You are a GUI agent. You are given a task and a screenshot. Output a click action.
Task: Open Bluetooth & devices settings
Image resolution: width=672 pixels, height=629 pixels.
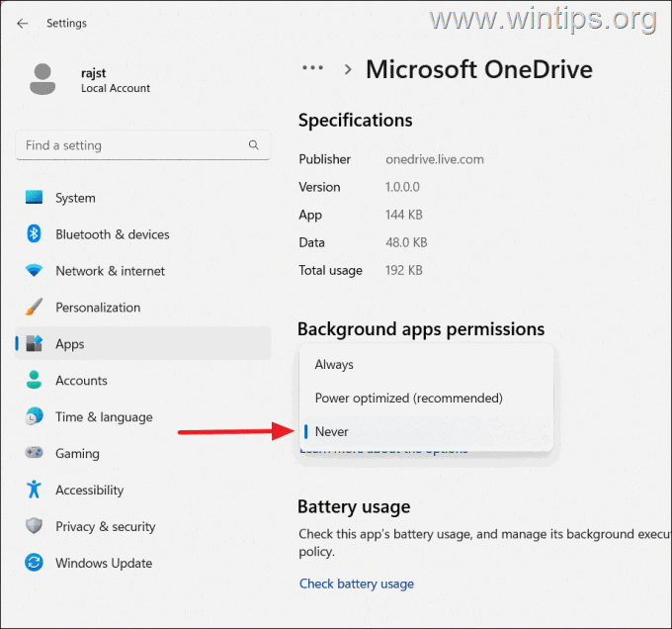(x=143, y=234)
